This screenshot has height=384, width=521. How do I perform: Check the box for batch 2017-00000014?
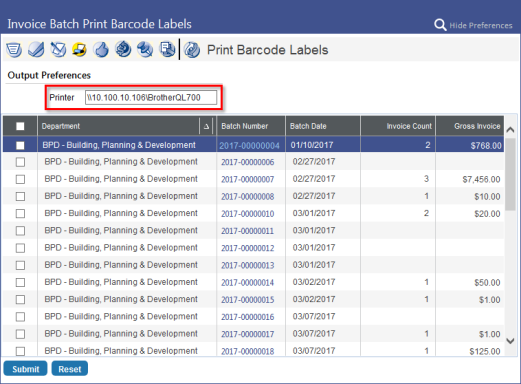point(20,282)
